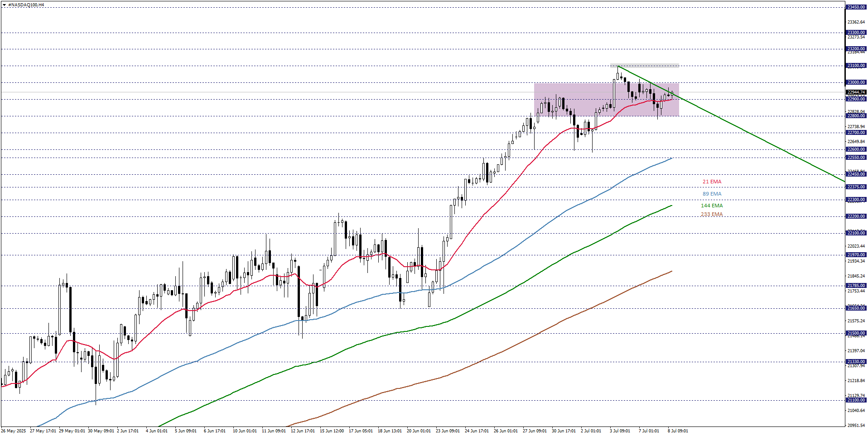Click the 5 Jun 09:01 time label
Screen dimensions: 868x436
click(x=186, y=431)
